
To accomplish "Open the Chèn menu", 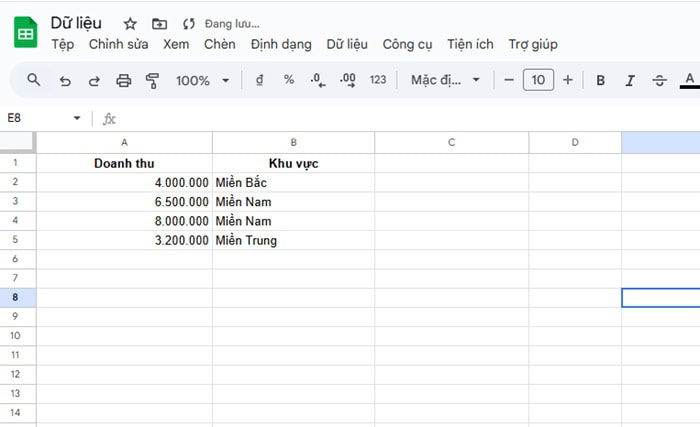I will [x=219, y=44].
